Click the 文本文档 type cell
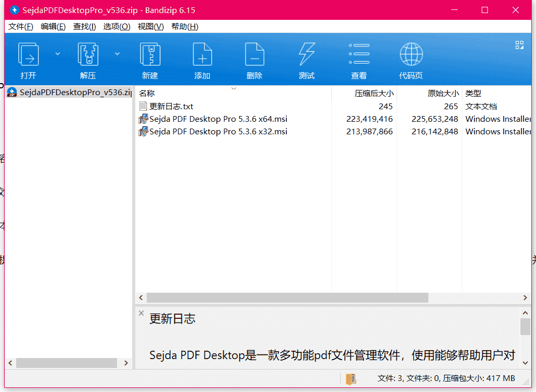The height and width of the screenshot is (392, 536). pos(481,107)
